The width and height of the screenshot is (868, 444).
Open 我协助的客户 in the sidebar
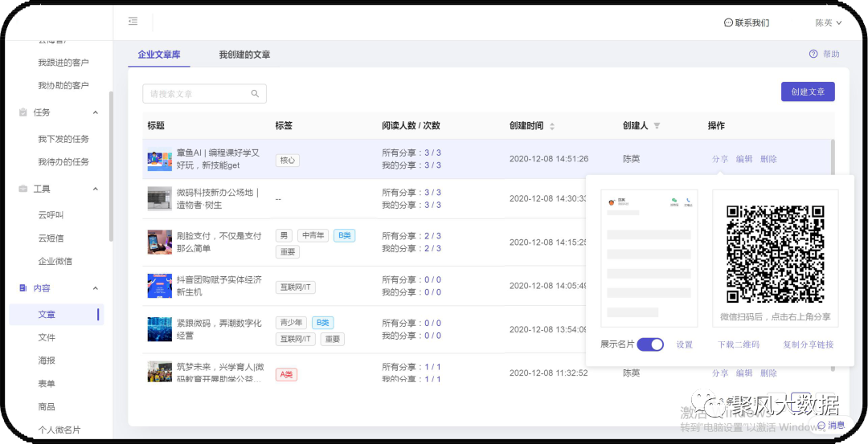tap(63, 86)
